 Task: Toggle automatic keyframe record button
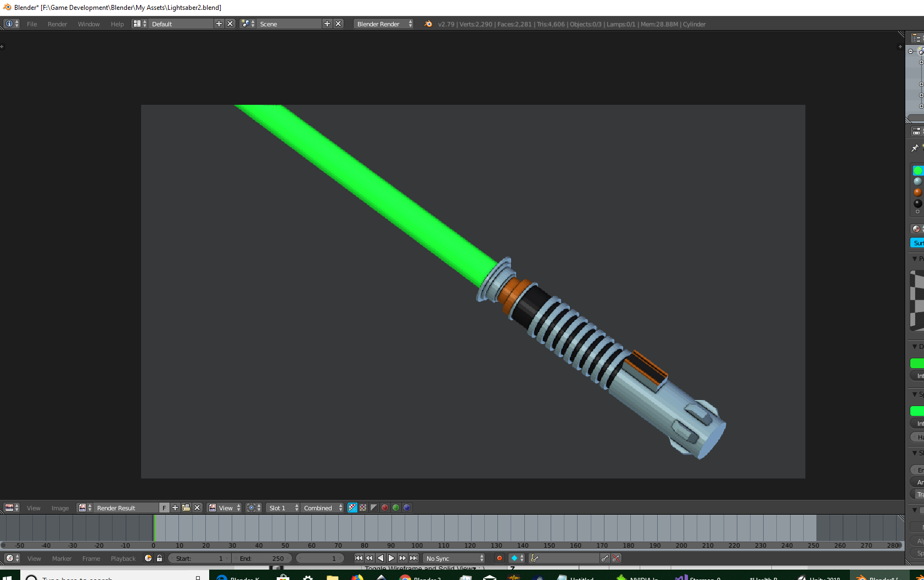tap(499, 558)
